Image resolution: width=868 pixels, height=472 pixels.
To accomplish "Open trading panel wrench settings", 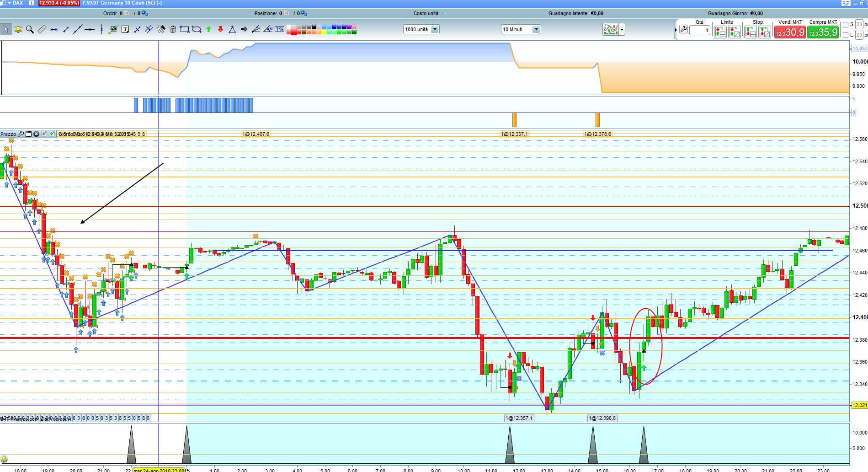I will tap(683, 30).
